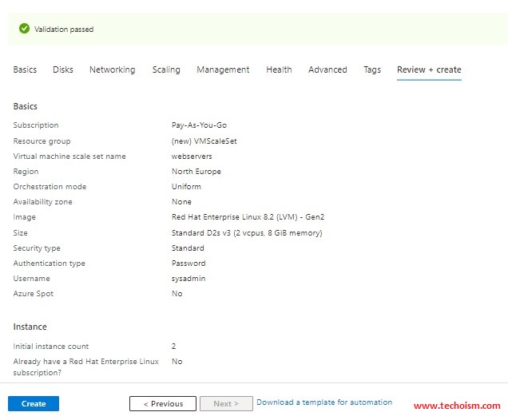Select the Review + create tab

click(x=429, y=69)
